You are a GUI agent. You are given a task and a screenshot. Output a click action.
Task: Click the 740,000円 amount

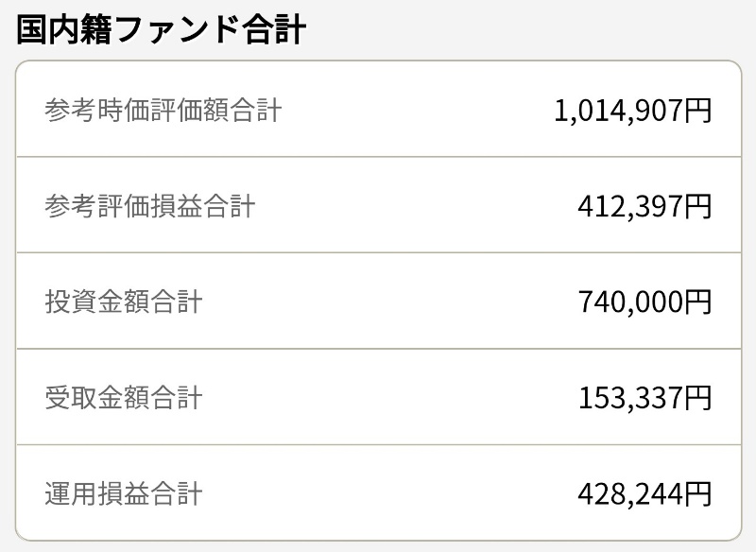pos(645,302)
